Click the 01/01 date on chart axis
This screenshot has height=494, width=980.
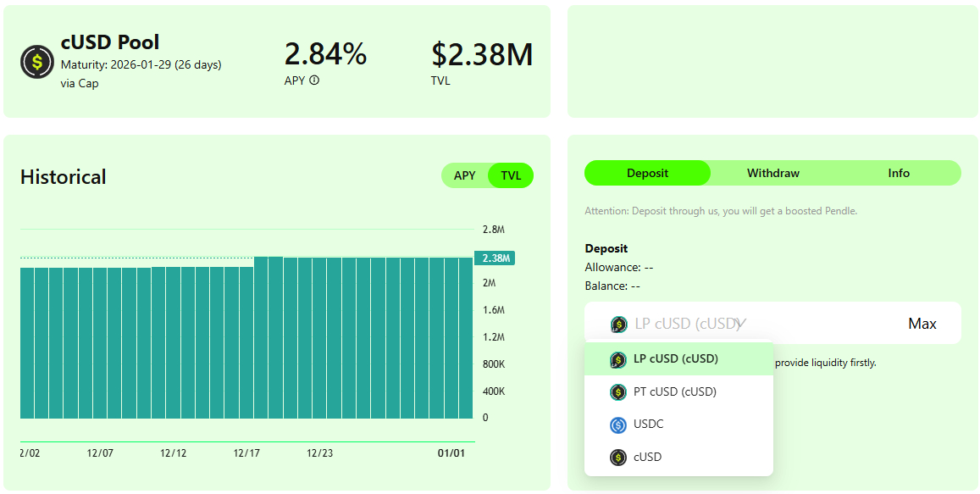451,453
